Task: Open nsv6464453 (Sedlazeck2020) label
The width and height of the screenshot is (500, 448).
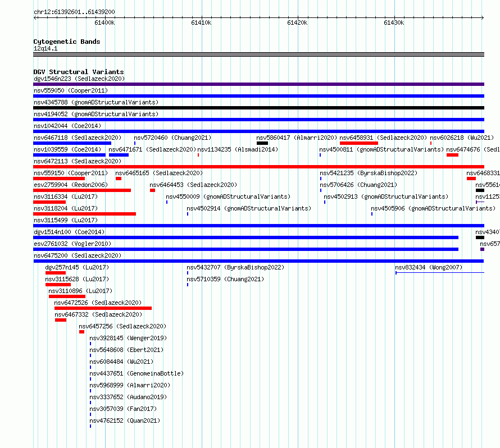Action: pos(193,185)
